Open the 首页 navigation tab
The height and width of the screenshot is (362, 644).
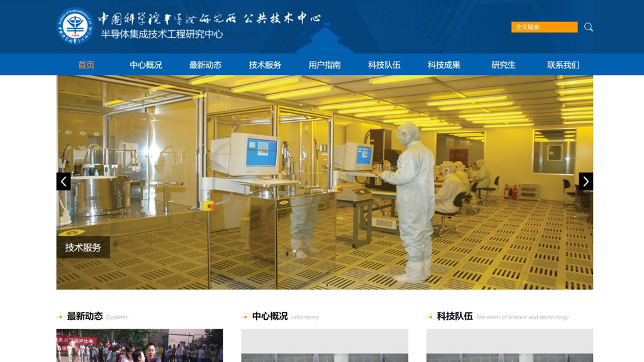[x=86, y=65]
